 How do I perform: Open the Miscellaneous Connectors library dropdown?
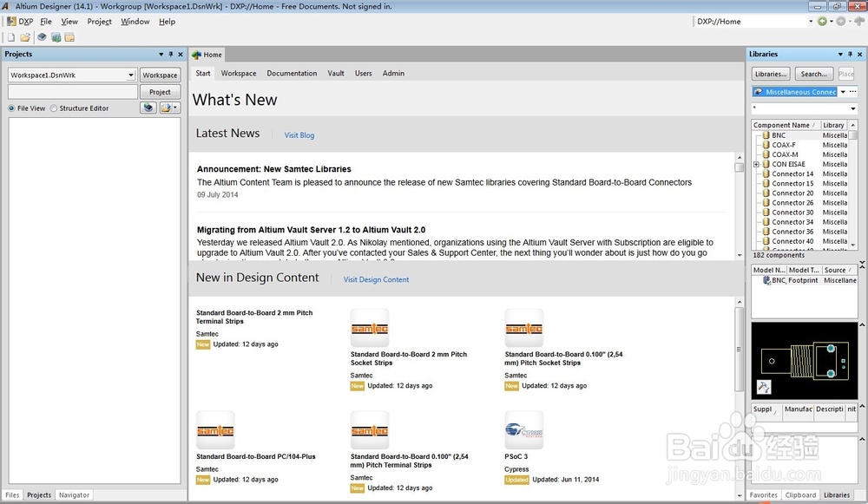tap(843, 92)
